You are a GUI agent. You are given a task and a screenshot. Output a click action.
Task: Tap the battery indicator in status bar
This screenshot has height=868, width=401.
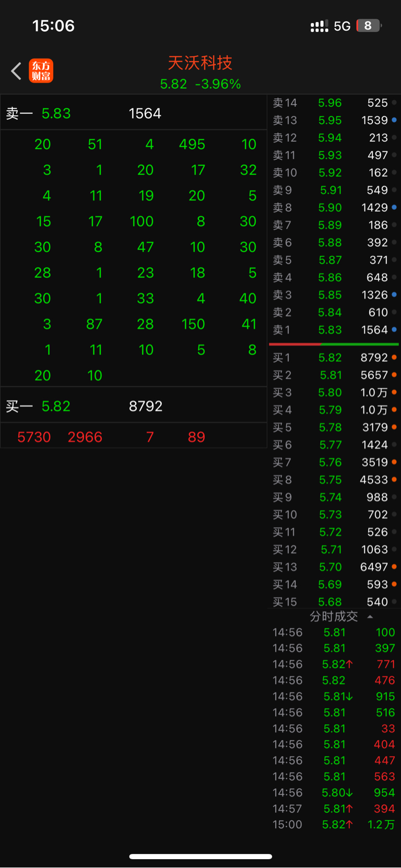[x=369, y=26]
